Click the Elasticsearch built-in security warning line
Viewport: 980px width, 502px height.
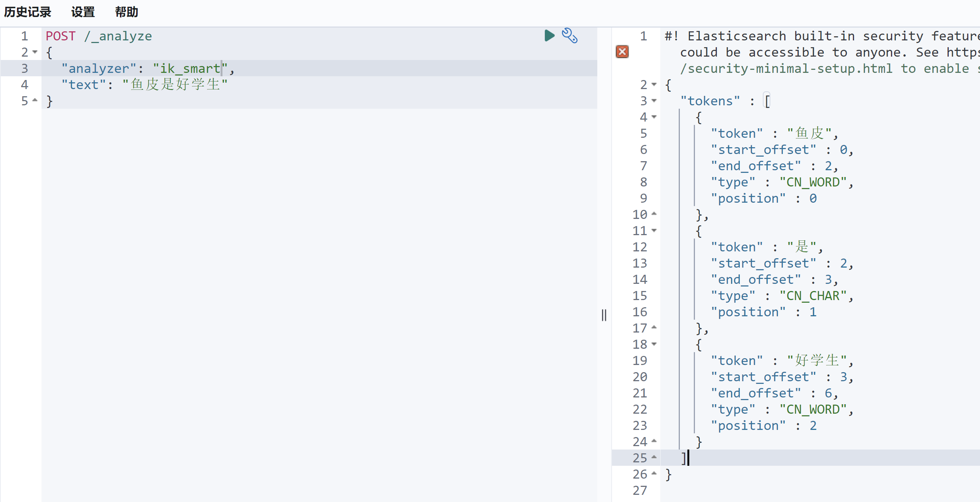(x=822, y=36)
